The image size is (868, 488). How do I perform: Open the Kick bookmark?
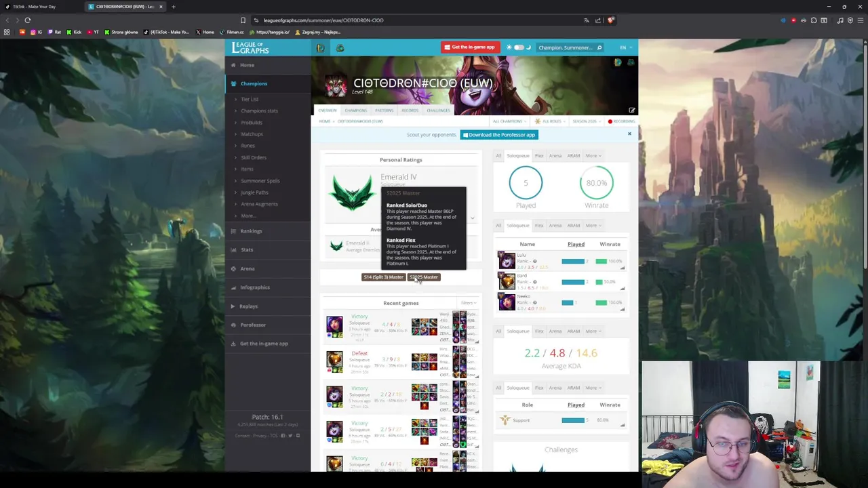point(73,32)
